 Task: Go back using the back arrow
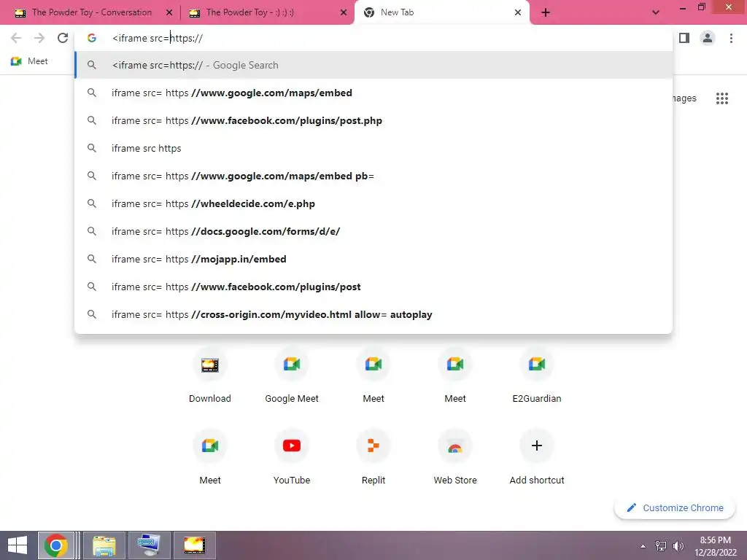[x=16, y=38]
